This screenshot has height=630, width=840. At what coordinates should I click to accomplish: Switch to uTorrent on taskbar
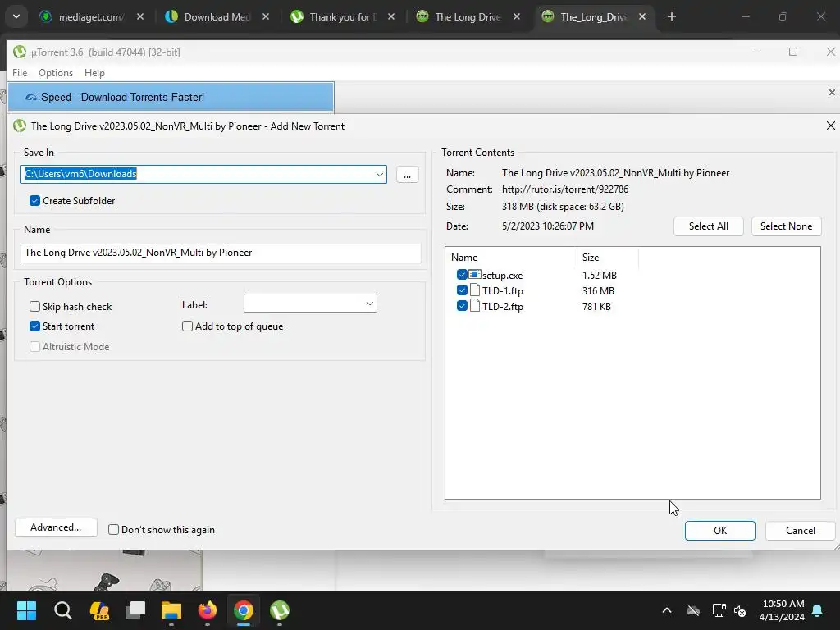[x=280, y=610]
